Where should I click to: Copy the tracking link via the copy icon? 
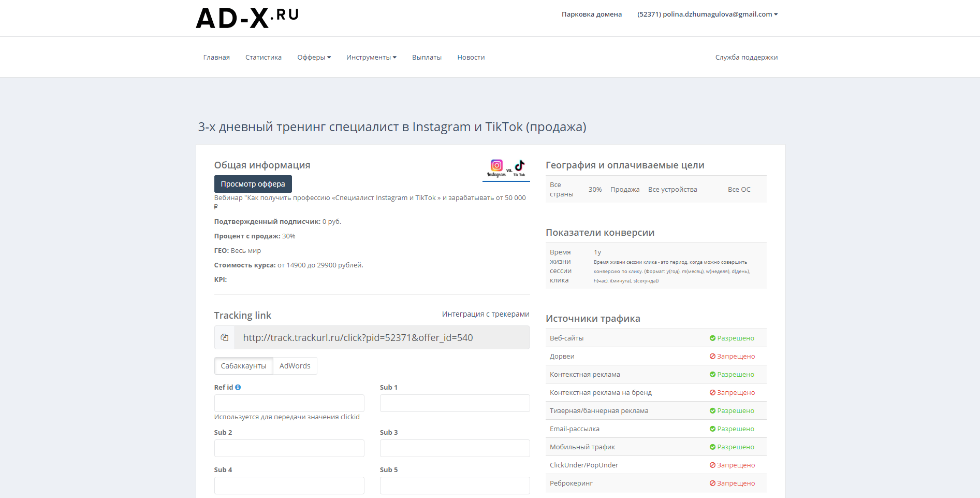pyautogui.click(x=225, y=337)
